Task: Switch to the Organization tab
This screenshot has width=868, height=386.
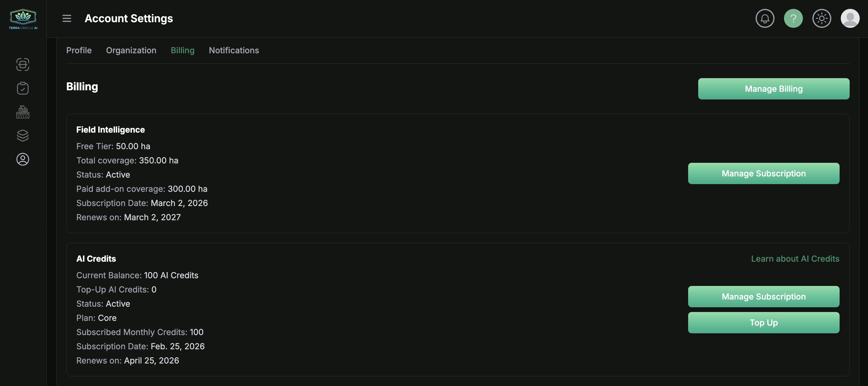Action: (x=131, y=50)
